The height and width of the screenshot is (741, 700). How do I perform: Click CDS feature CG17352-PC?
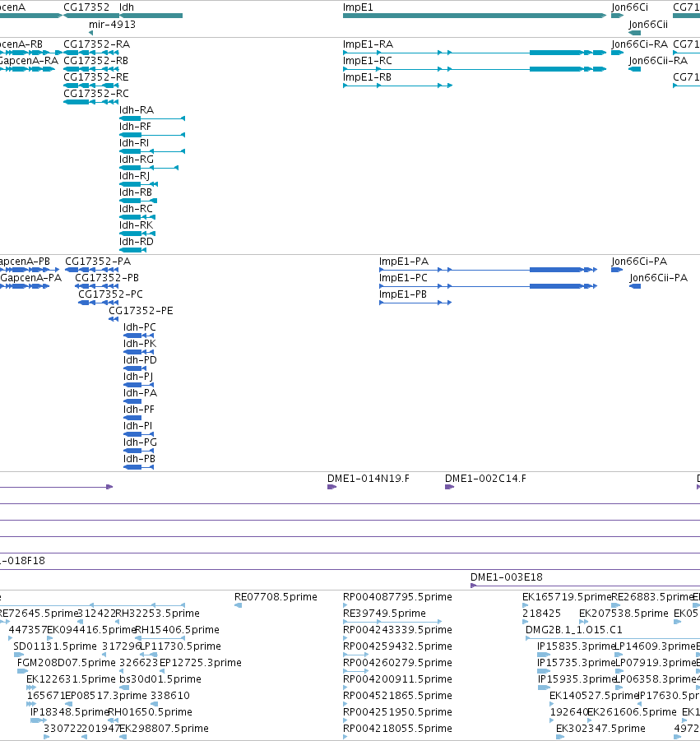click(x=110, y=294)
